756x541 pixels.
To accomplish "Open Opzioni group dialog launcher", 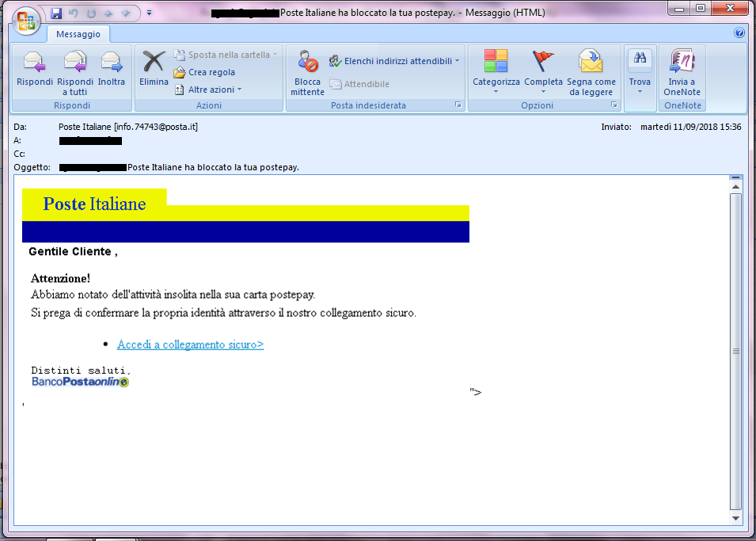I will pyautogui.click(x=614, y=105).
